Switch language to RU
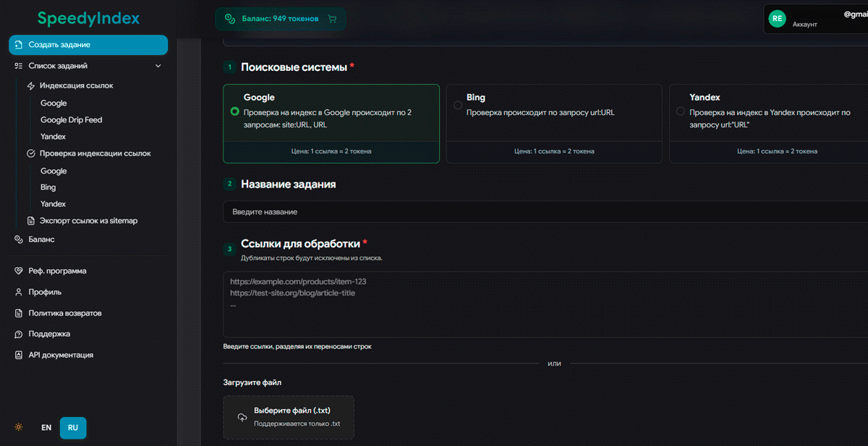 click(73, 428)
